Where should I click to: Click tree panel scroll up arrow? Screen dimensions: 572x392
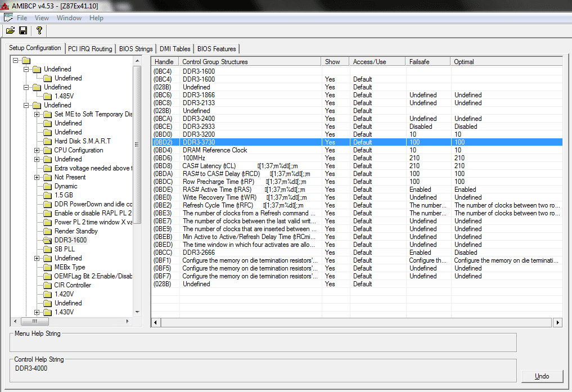[x=137, y=61]
